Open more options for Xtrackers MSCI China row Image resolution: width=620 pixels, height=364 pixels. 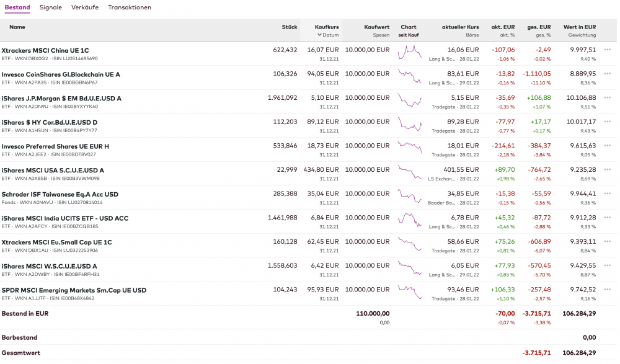coord(607,50)
